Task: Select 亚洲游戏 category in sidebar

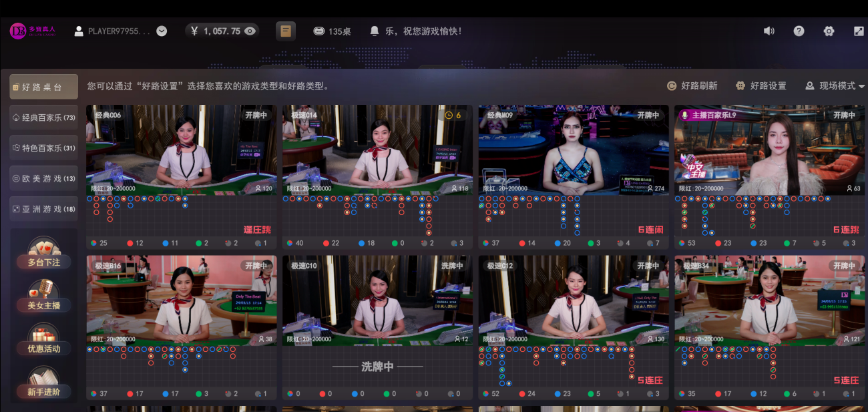Action: click(43, 209)
